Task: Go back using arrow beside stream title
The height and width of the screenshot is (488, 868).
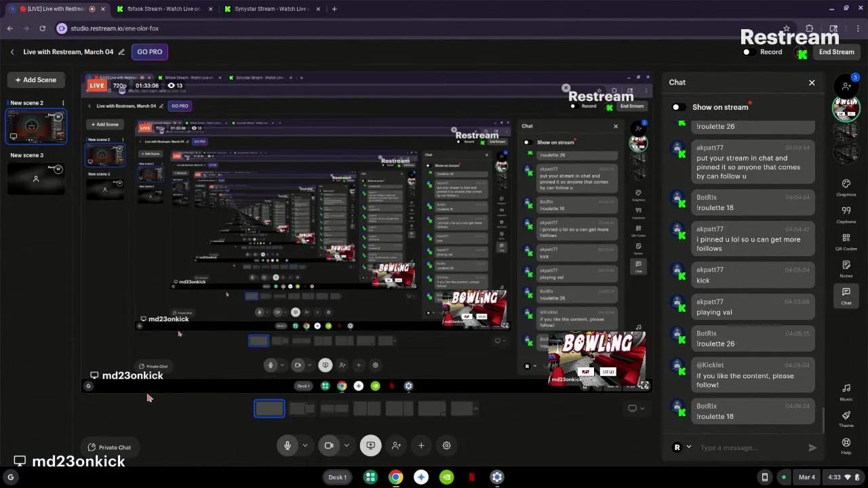Action: [x=12, y=52]
